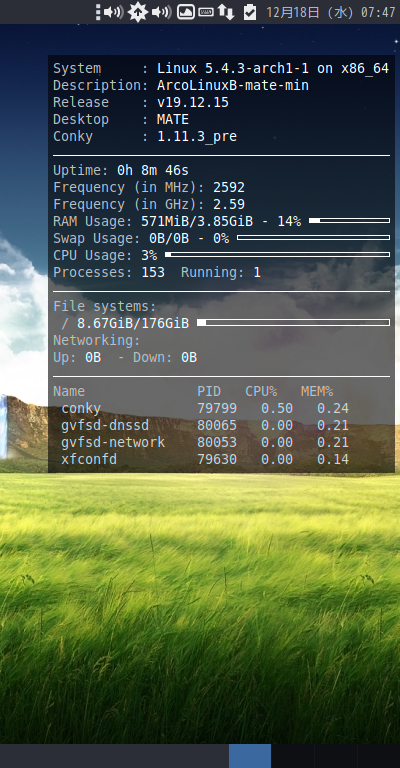Screen dimensions: 400x768
Task: Switch to the workspace right of the blue one
Action: (x=293, y=756)
